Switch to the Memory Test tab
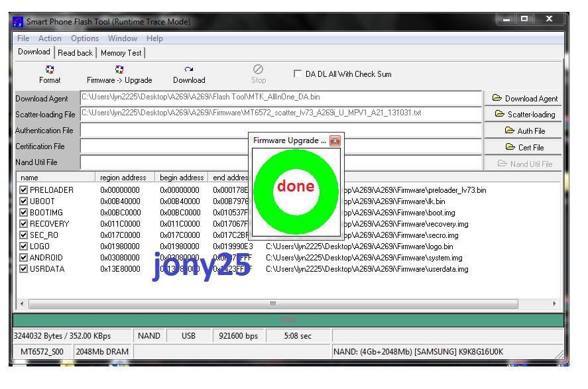 click(121, 53)
